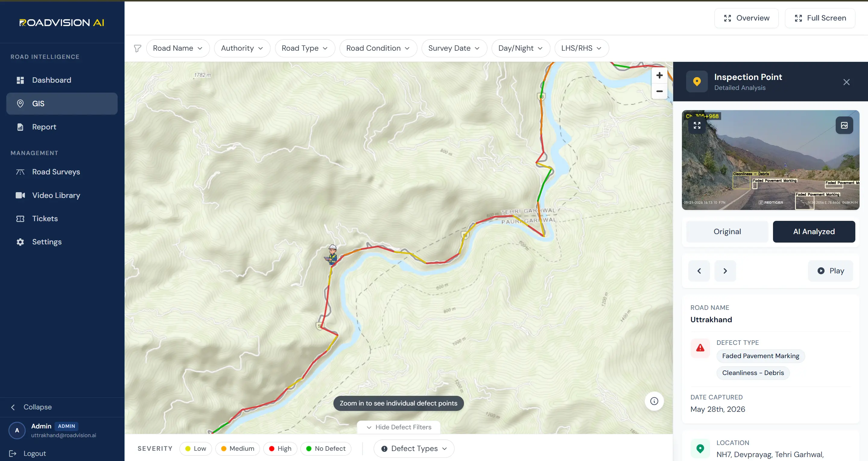The image size is (868, 461).
Task: Open the Road Surveys menu item
Action: click(62, 172)
